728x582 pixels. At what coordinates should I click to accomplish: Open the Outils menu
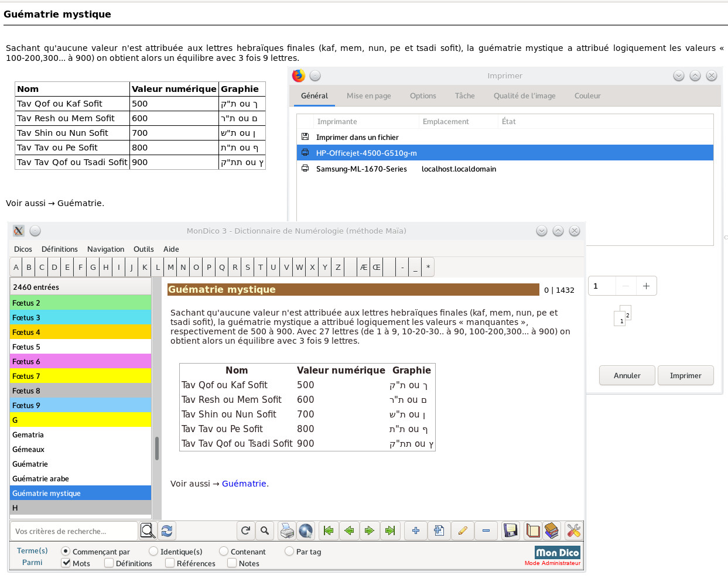[x=143, y=249]
